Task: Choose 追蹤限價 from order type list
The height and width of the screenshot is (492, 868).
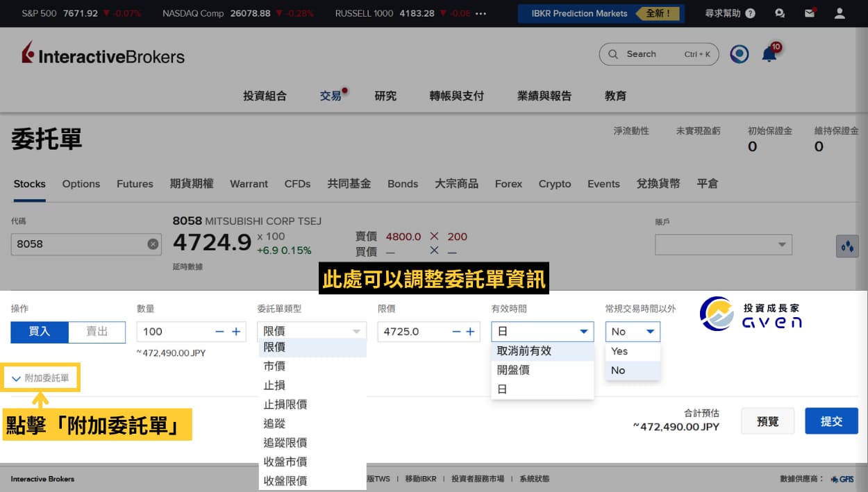Action: tap(312, 443)
